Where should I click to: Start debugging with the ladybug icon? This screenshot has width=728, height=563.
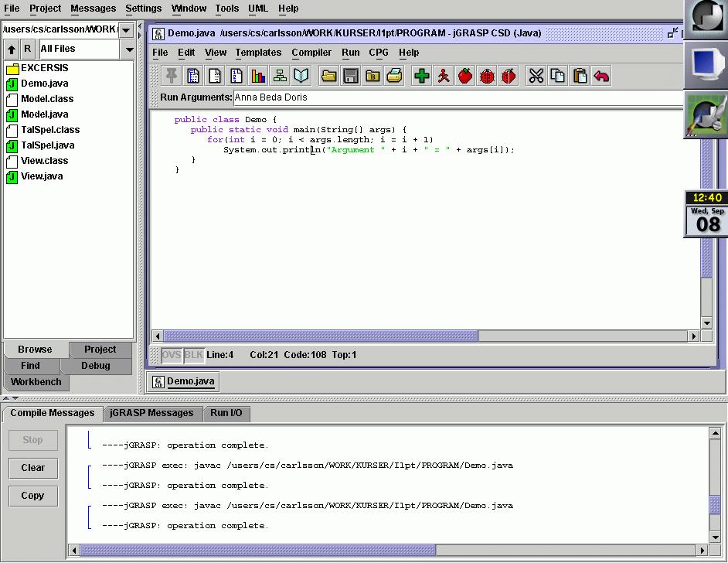pos(487,76)
